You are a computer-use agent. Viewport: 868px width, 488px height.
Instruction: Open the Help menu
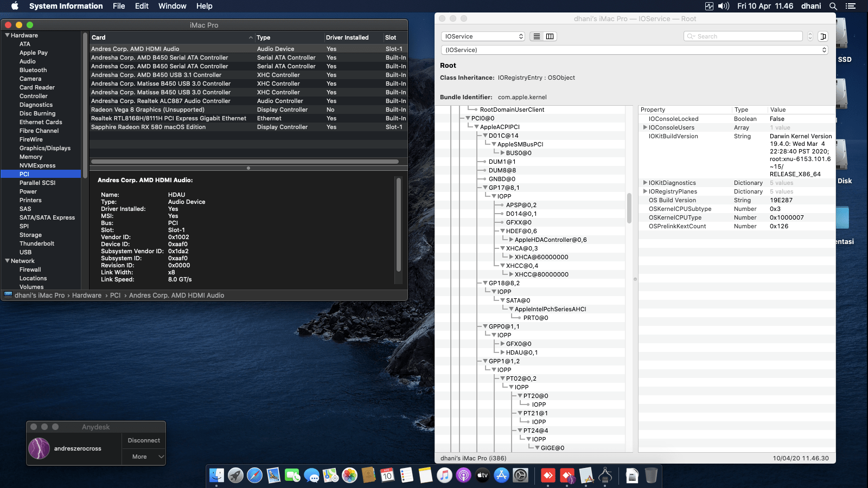point(205,6)
